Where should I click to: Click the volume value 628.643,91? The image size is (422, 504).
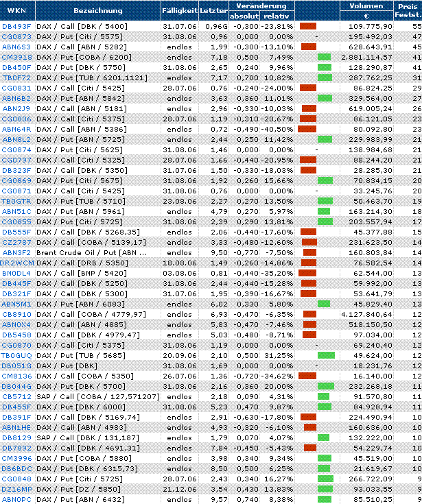click(x=371, y=47)
